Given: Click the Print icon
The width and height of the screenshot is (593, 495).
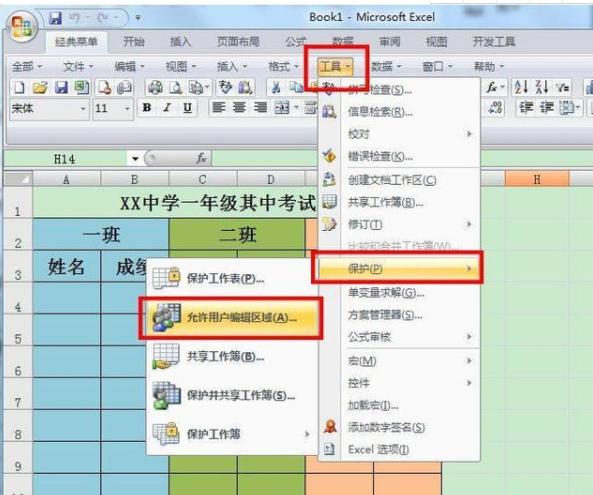Looking at the screenshot, I should (155, 87).
